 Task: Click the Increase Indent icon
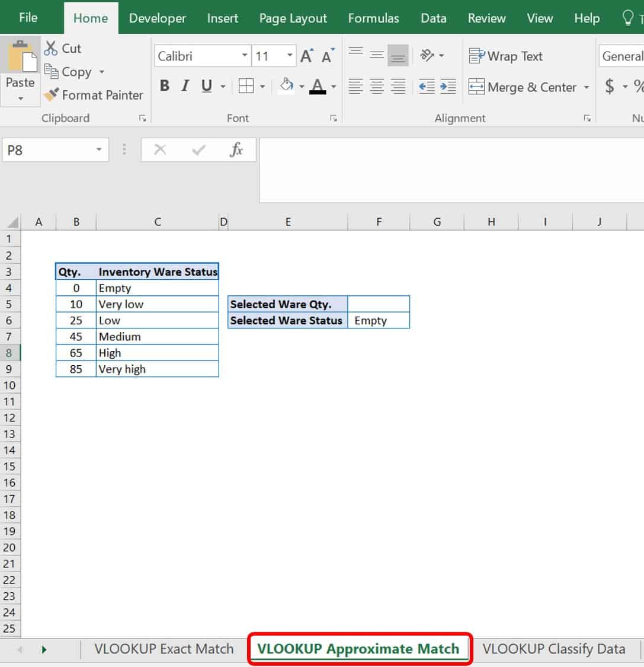(x=448, y=87)
